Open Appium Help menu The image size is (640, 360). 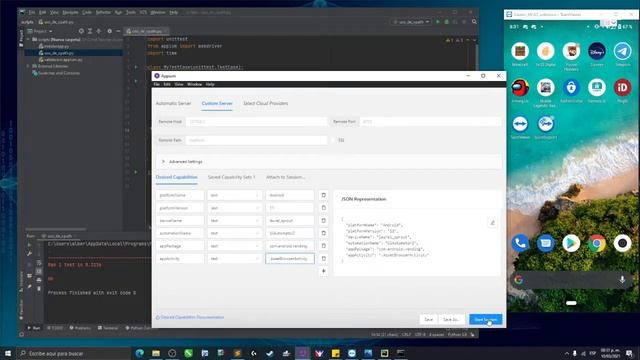point(210,84)
